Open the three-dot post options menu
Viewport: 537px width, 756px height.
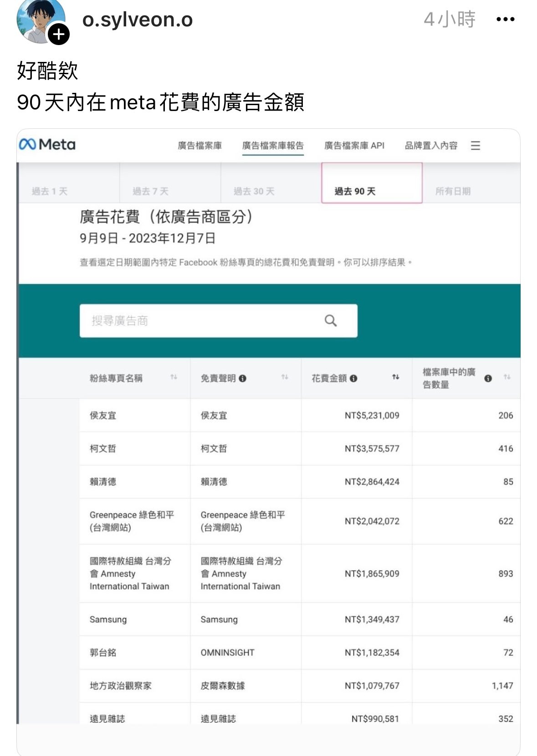point(506,20)
